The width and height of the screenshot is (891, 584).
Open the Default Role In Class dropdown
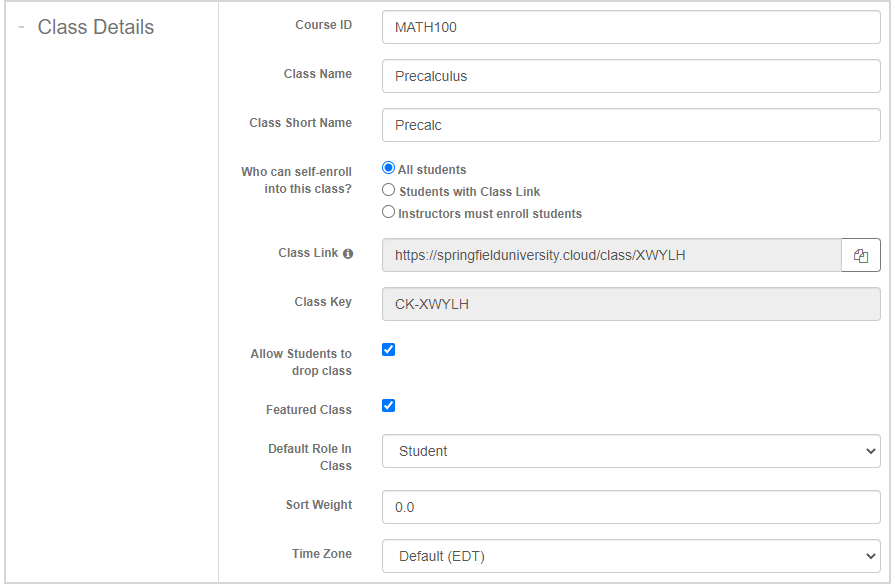pyautogui.click(x=630, y=451)
